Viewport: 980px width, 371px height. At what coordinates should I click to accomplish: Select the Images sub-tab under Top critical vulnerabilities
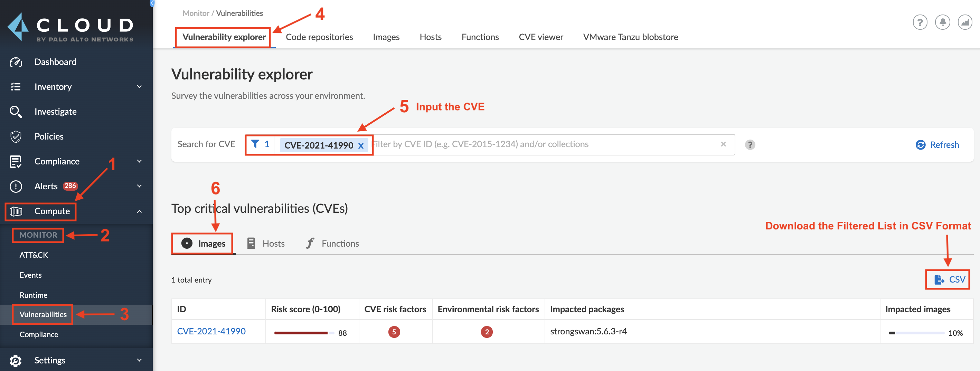(x=203, y=244)
